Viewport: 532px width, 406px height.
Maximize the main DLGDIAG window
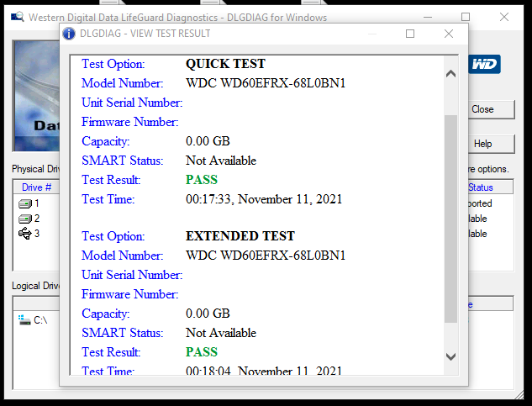466,17
